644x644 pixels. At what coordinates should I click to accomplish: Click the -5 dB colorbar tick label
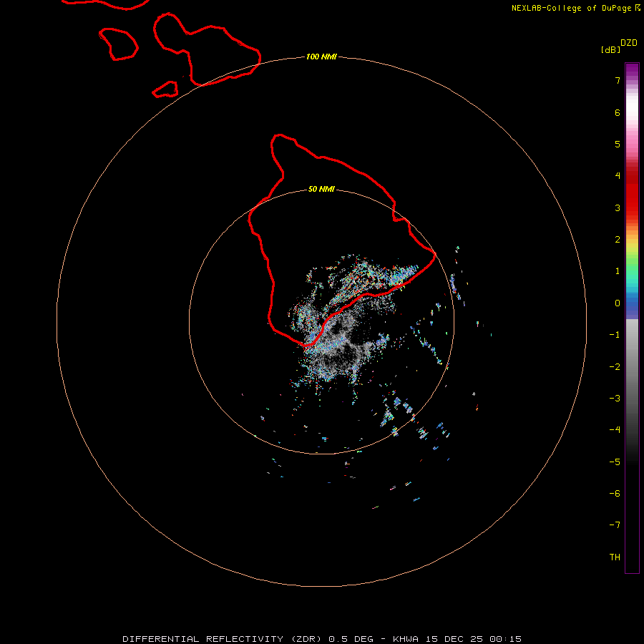click(615, 462)
